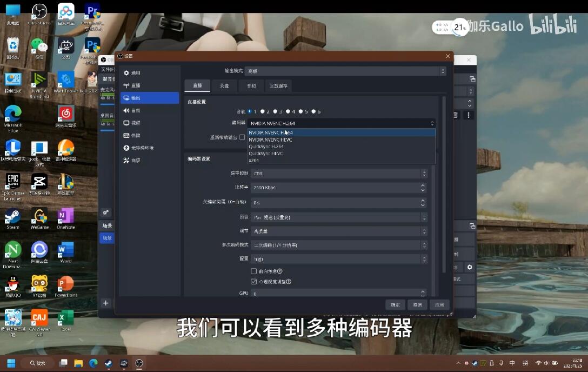This screenshot has height=372, width=588.
Task: Select audio track 6 radio button
Action: tap(313, 111)
